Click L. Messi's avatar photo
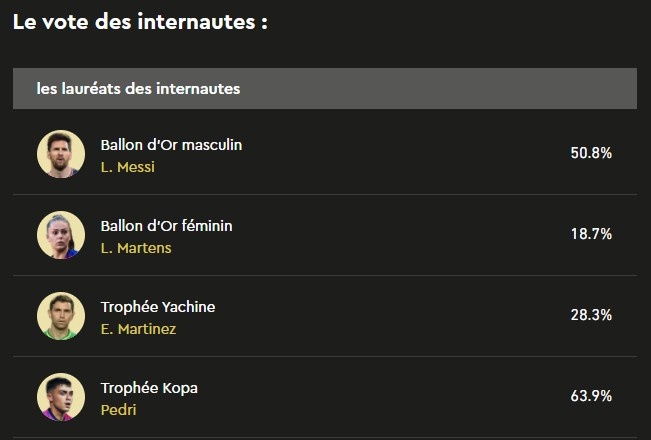This screenshot has width=651, height=440. click(61, 154)
